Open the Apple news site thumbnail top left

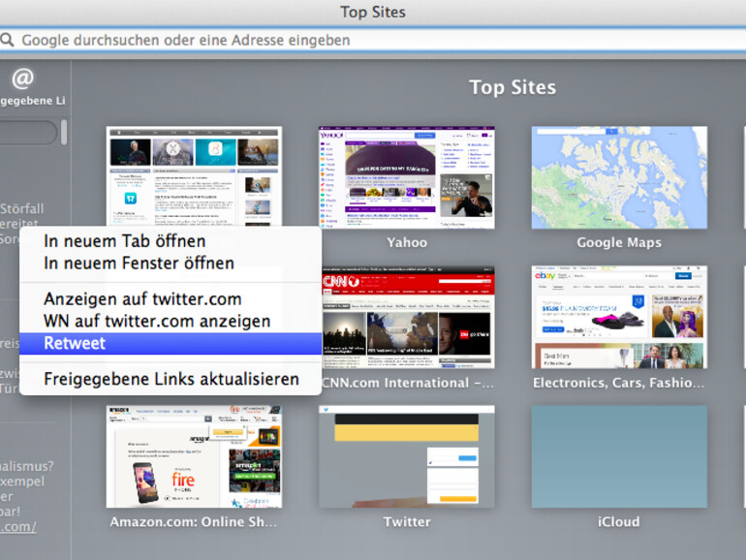tap(194, 175)
